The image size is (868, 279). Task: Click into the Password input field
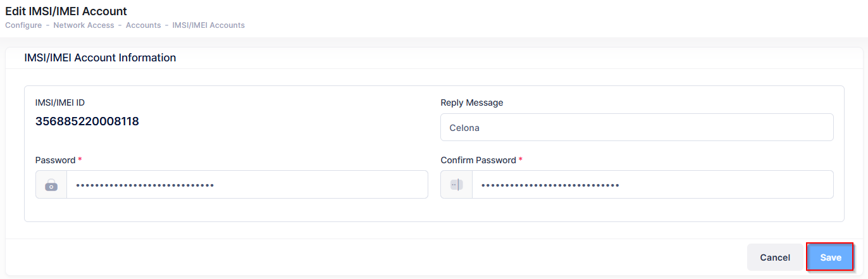(x=247, y=185)
